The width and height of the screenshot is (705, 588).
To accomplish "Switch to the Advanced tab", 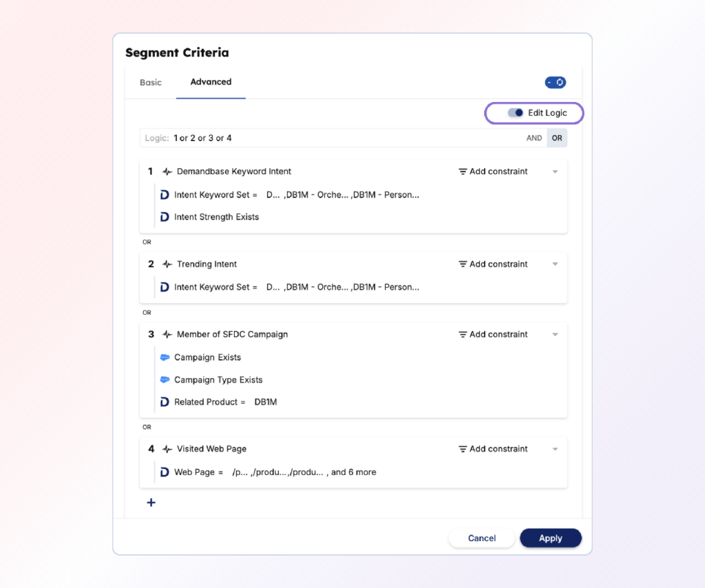I will pyautogui.click(x=211, y=82).
